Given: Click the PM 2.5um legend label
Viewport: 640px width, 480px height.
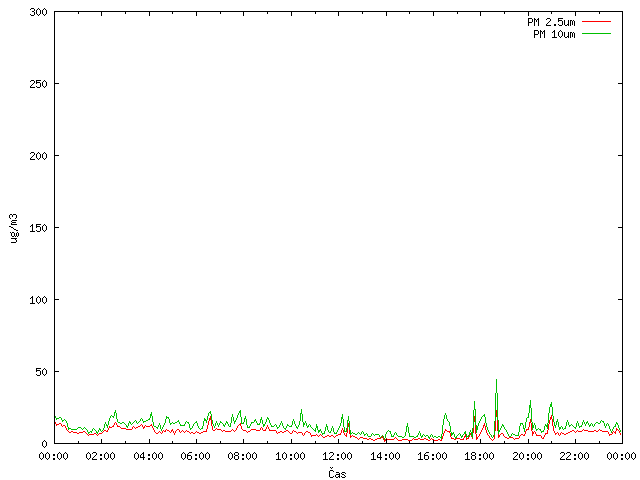Looking at the screenshot, I should (x=551, y=22).
